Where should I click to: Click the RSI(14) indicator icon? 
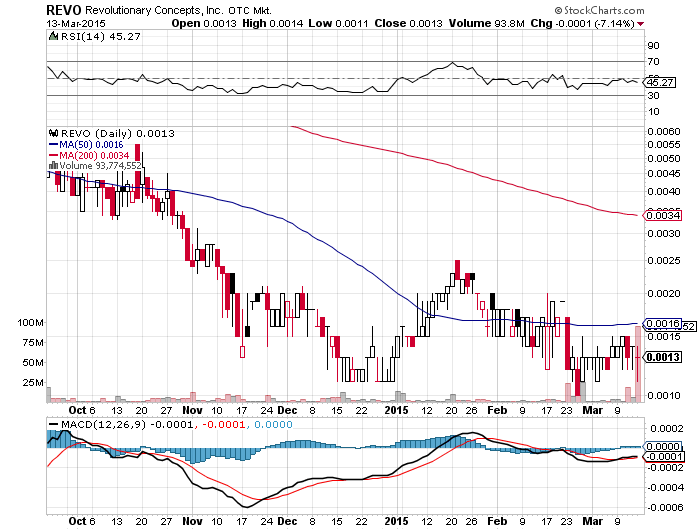(x=54, y=36)
